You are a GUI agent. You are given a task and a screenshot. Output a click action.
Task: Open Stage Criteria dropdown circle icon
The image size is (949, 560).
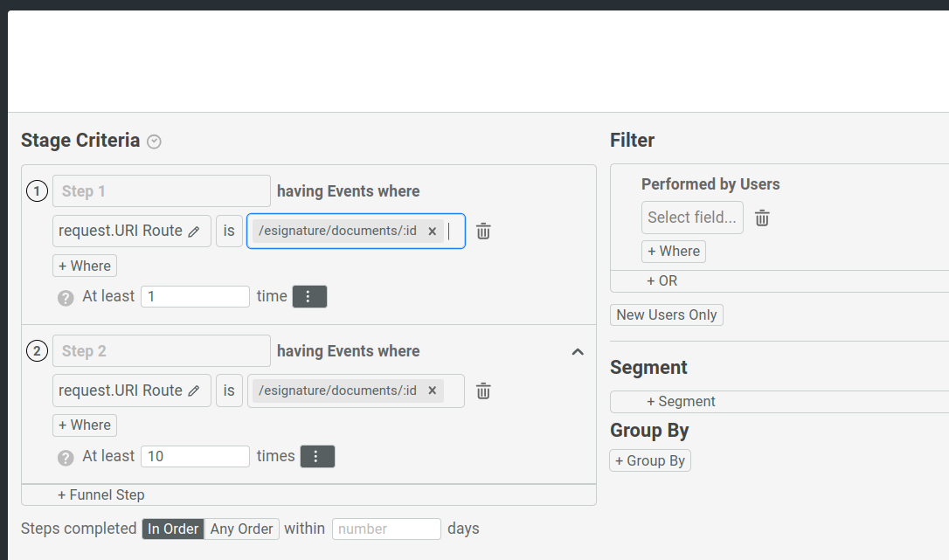tap(154, 142)
